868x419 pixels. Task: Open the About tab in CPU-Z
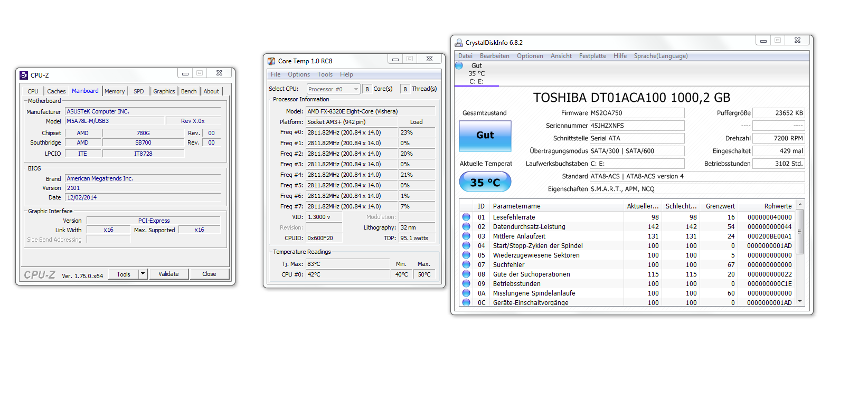(x=211, y=91)
